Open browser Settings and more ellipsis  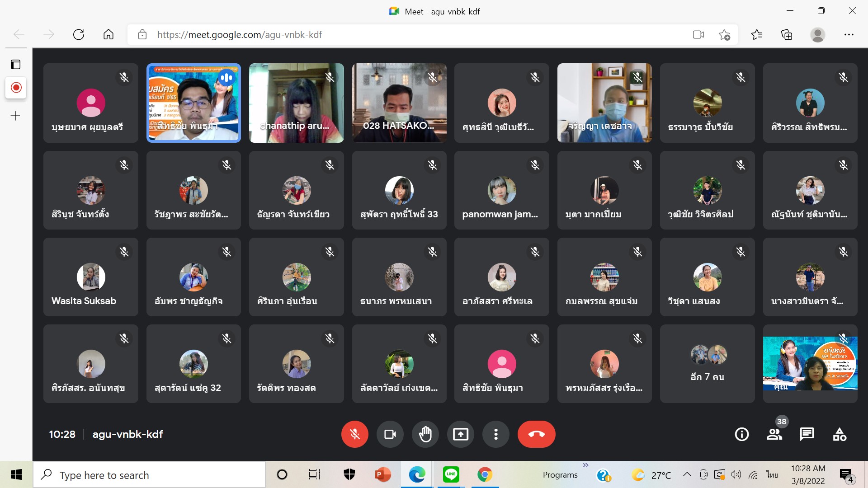[x=849, y=35]
